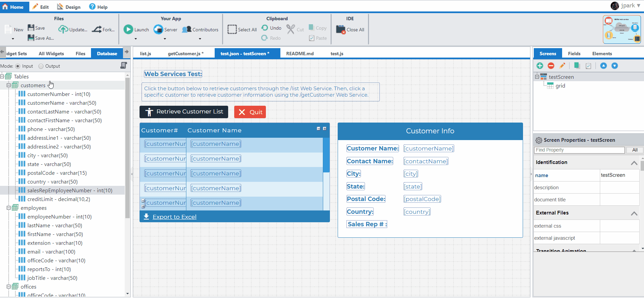Image resolution: width=644 pixels, height=298 pixels.
Task: Click the Select All dashed-box icon
Action: (232, 29)
